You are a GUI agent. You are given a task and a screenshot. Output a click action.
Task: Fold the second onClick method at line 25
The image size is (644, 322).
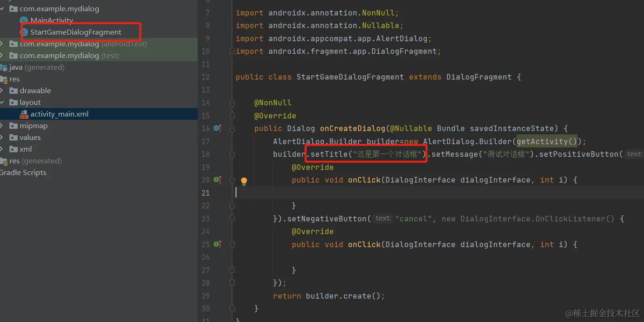[x=232, y=244]
